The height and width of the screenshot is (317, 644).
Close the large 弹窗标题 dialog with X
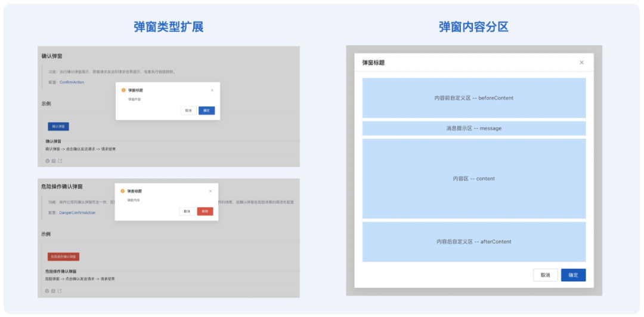click(x=581, y=63)
